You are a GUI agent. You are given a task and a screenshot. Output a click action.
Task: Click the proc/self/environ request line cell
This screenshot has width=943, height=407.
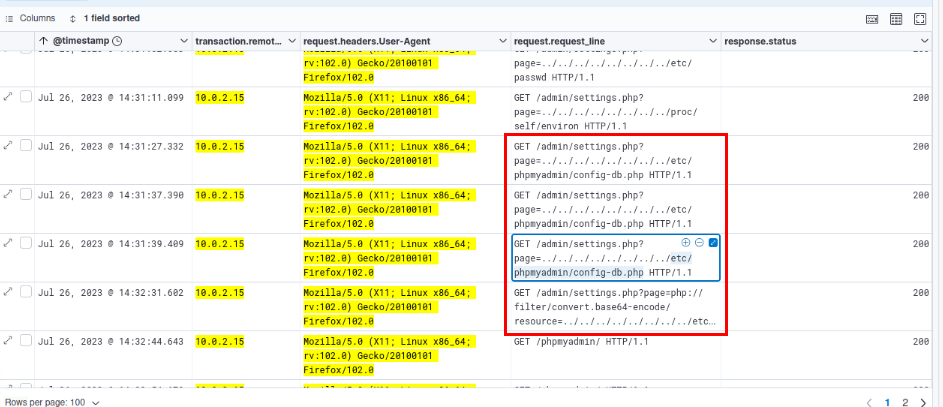coord(615,111)
